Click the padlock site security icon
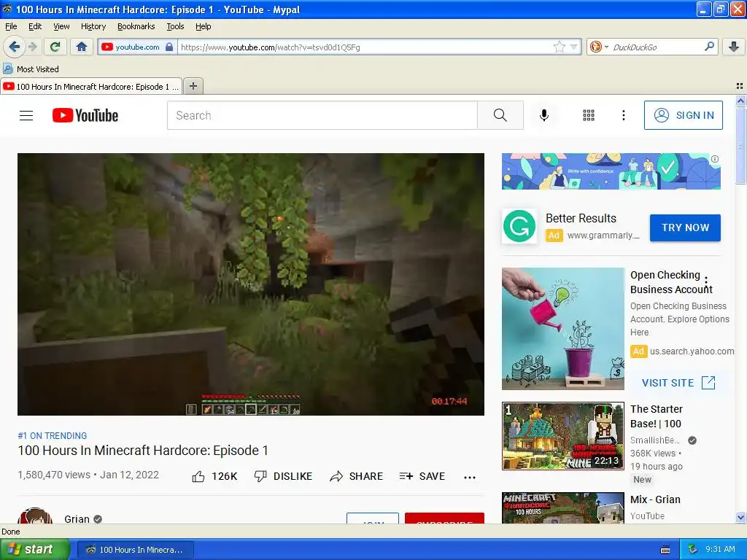 169,47
